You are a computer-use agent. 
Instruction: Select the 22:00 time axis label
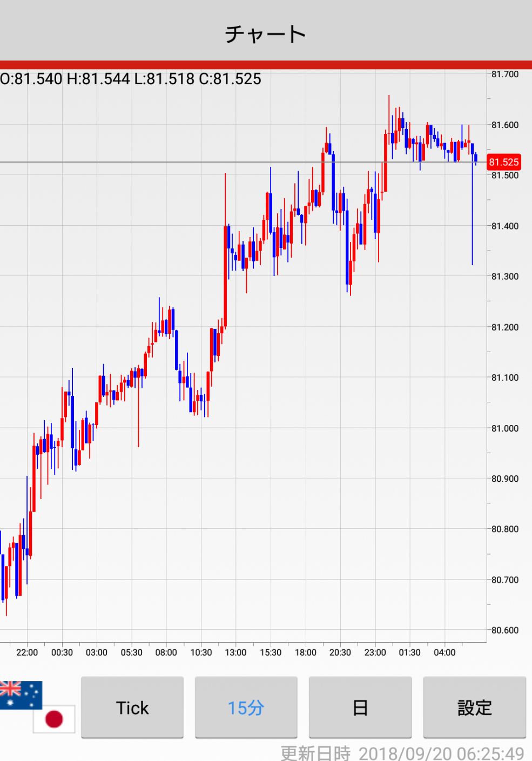click(27, 652)
